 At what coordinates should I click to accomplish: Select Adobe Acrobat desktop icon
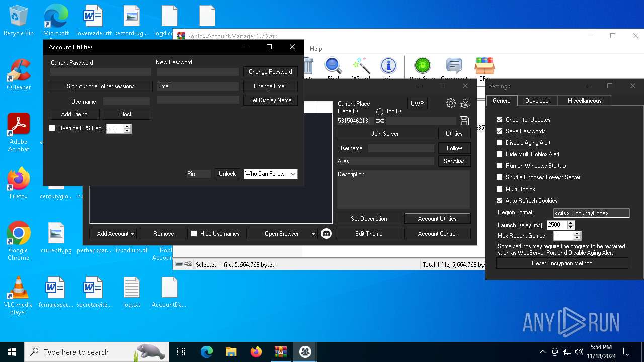(19, 133)
